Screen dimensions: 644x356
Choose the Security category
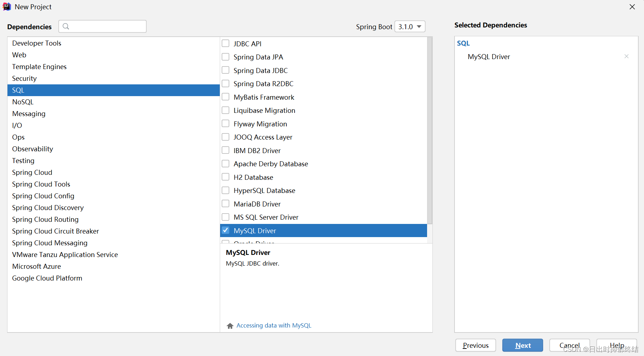click(113, 78)
